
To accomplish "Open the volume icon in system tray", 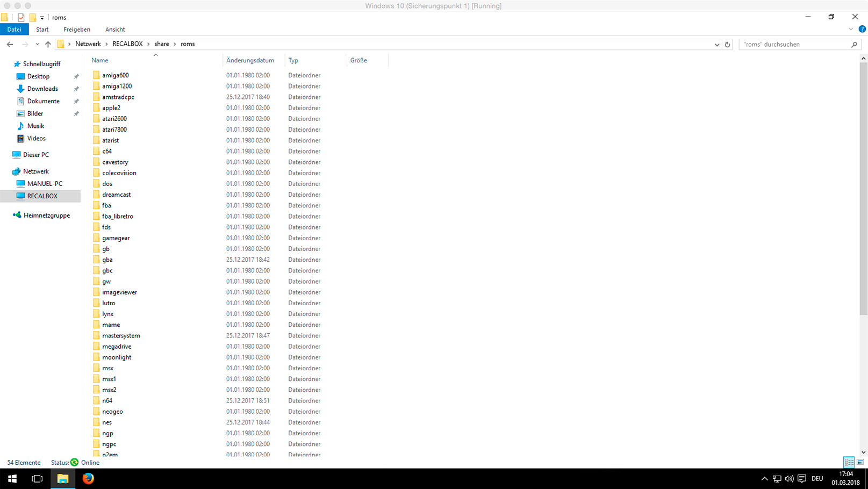I will pyautogui.click(x=789, y=479).
